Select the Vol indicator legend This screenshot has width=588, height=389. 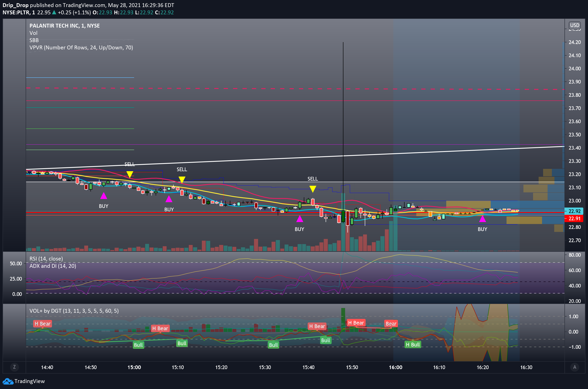pyautogui.click(x=34, y=33)
